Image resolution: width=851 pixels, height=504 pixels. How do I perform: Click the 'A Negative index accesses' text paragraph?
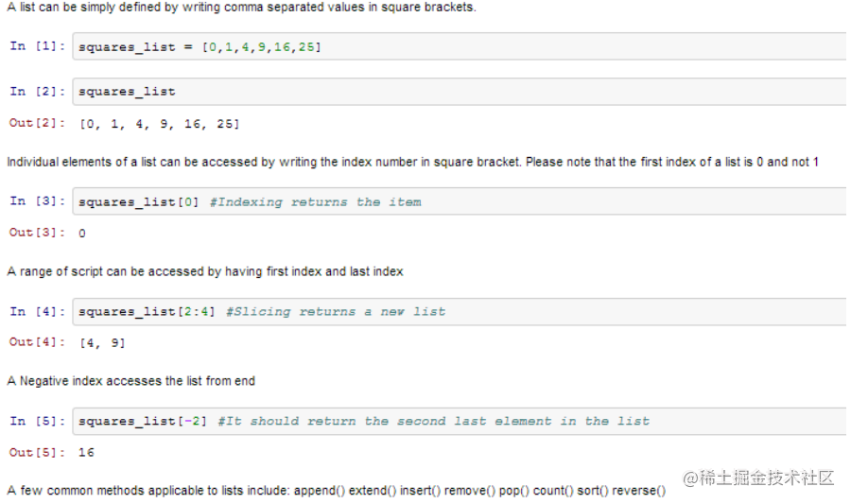pyautogui.click(x=130, y=381)
